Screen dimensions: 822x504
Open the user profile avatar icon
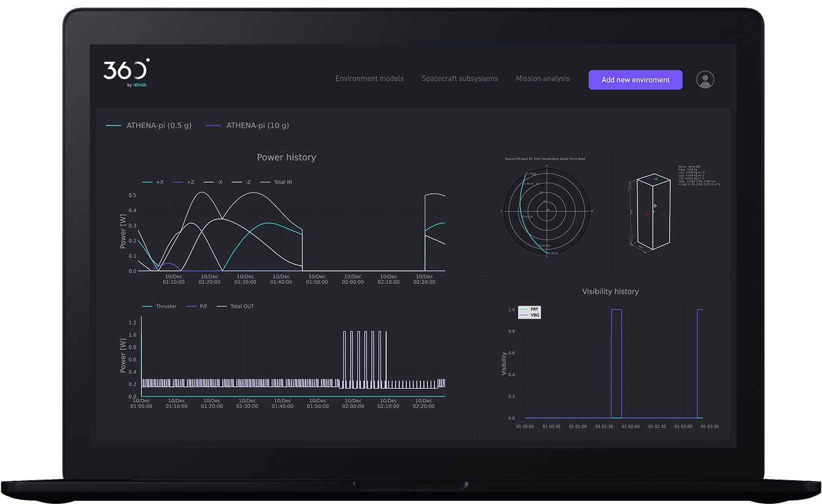point(705,79)
